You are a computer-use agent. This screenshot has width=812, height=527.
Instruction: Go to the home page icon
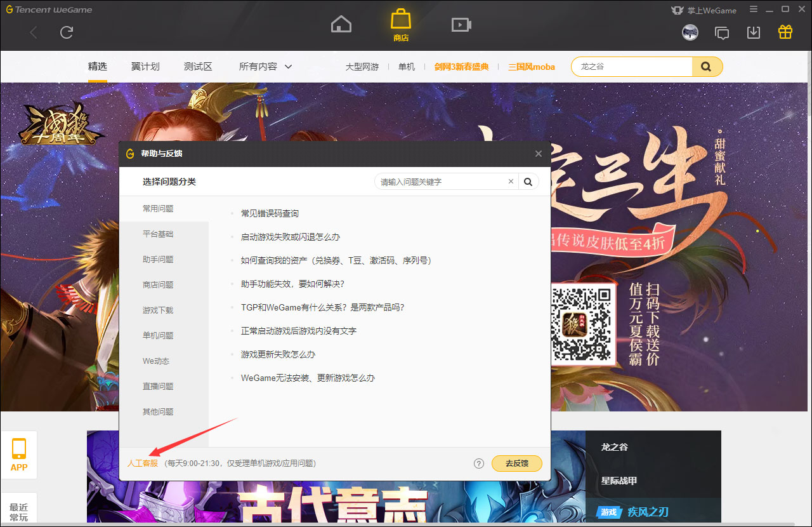tap(341, 23)
